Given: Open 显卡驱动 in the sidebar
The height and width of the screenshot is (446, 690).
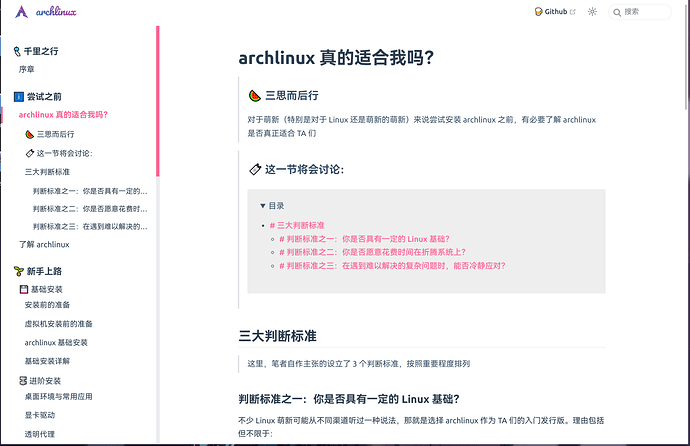Looking at the screenshot, I should (40, 415).
